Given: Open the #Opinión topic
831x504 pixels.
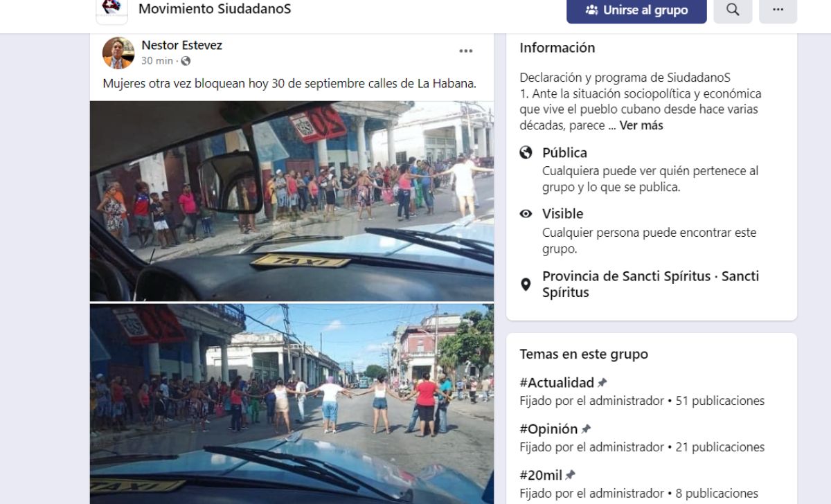Looking at the screenshot, I should [548, 429].
